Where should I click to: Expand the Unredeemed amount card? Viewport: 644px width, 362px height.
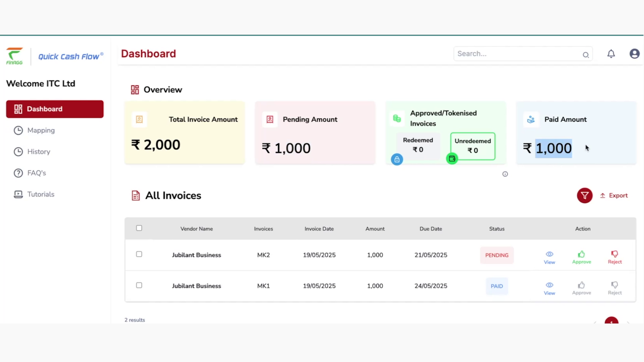tap(472, 146)
